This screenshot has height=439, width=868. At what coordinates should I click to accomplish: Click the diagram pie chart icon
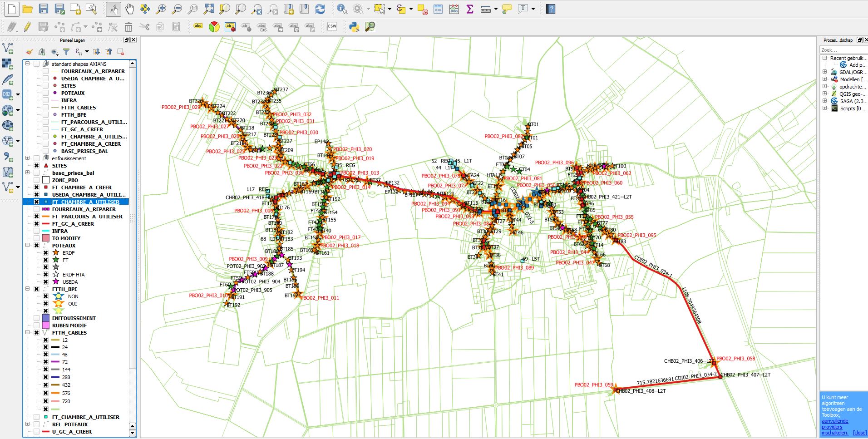(x=214, y=27)
